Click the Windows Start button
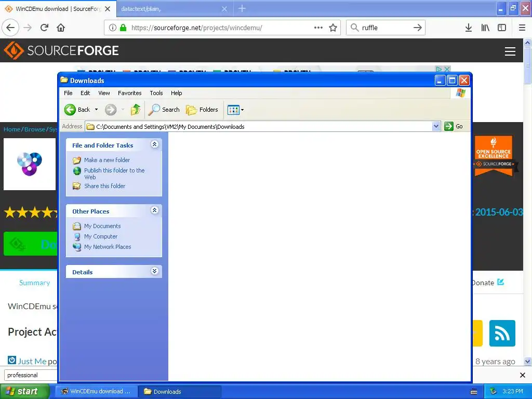 [x=24, y=391]
